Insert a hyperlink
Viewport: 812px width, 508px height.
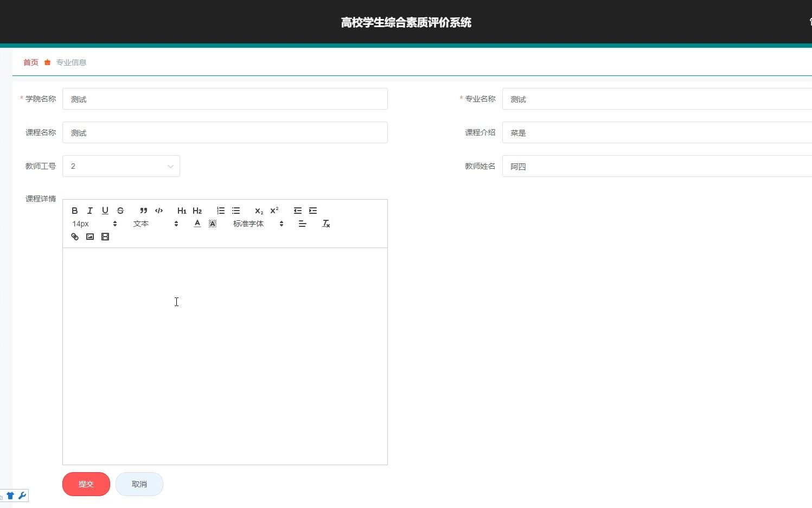tap(75, 237)
